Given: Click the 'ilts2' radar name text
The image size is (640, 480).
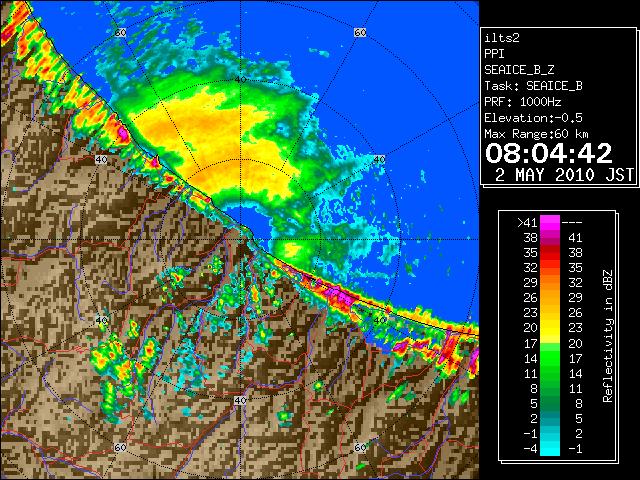Looking at the screenshot, I should 502,38.
